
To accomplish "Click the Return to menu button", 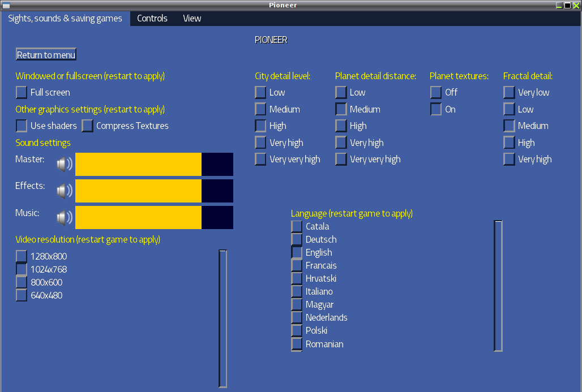I will pyautogui.click(x=46, y=55).
